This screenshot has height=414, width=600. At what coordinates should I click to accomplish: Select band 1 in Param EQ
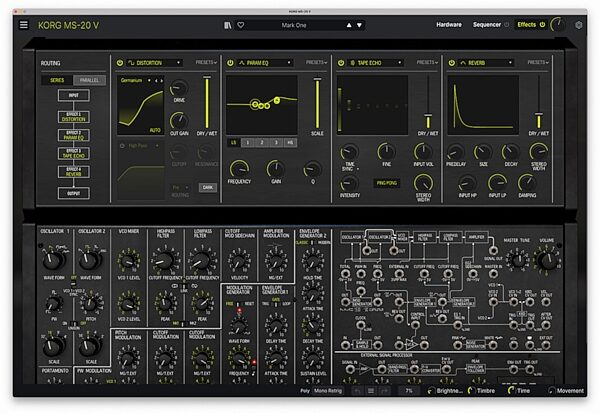pos(248,143)
